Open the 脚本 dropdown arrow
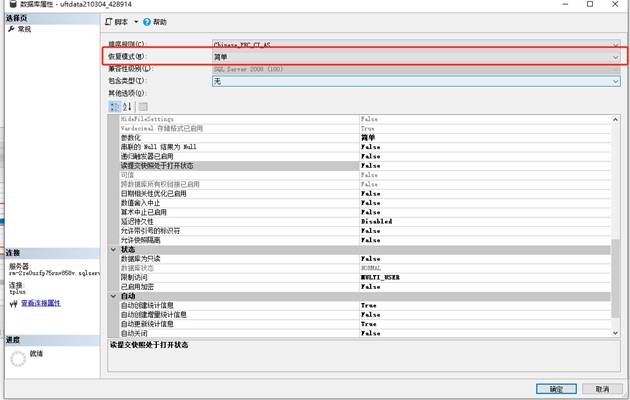 pos(136,21)
